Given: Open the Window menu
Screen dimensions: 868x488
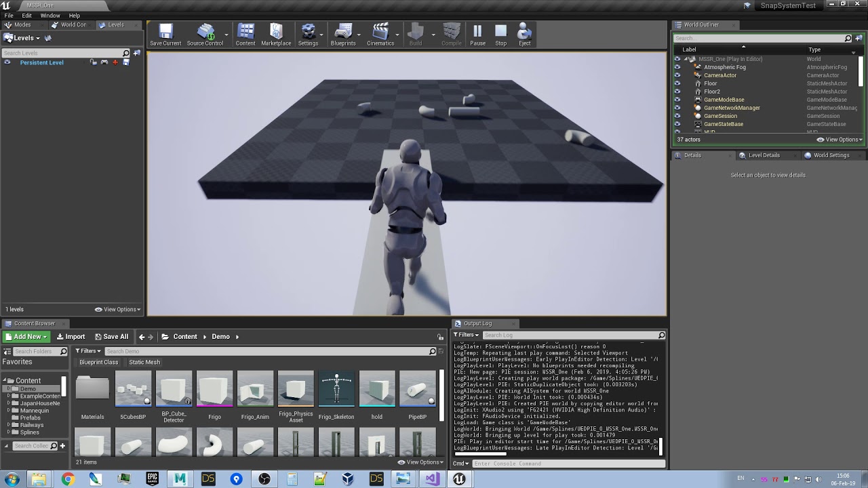Looking at the screenshot, I should click(50, 16).
